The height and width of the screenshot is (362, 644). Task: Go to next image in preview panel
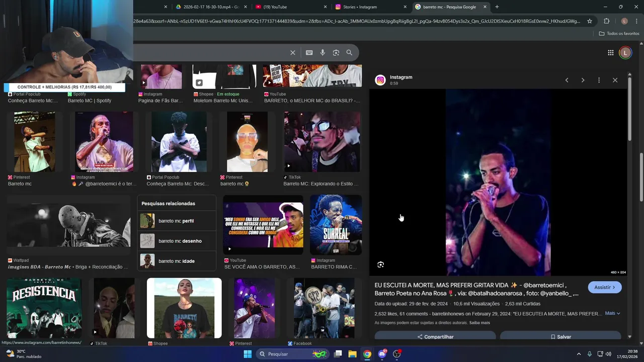tap(583, 80)
